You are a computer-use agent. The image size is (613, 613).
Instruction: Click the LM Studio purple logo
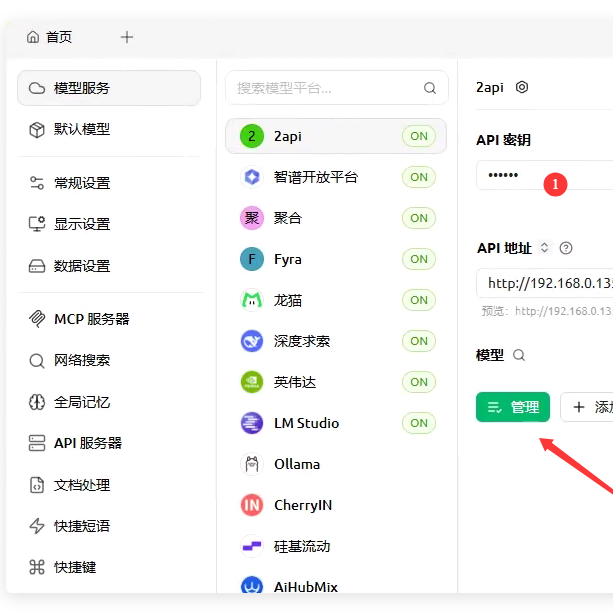click(x=252, y=423)
